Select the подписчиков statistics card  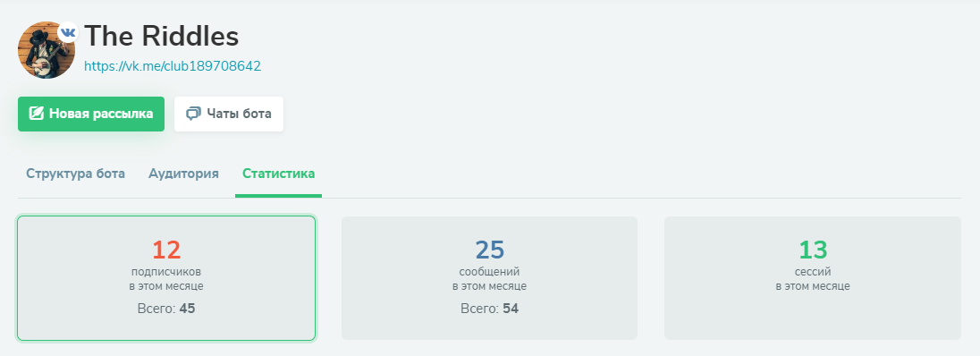click(166, 278)
